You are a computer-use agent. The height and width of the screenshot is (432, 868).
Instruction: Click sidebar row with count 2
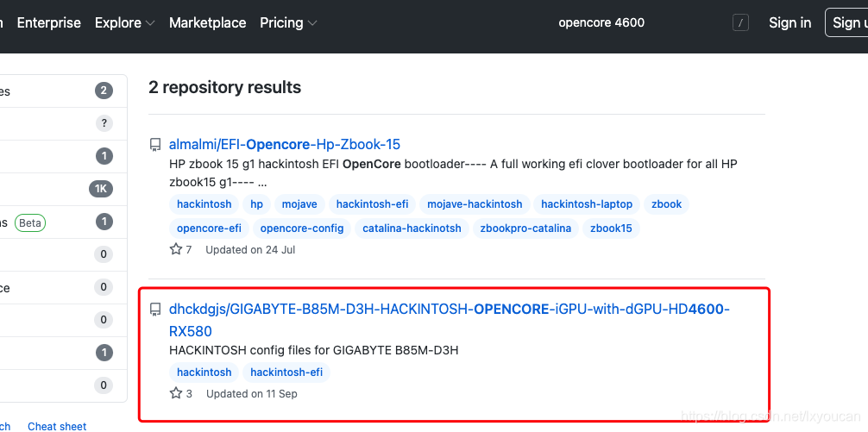tap(64, 91)
